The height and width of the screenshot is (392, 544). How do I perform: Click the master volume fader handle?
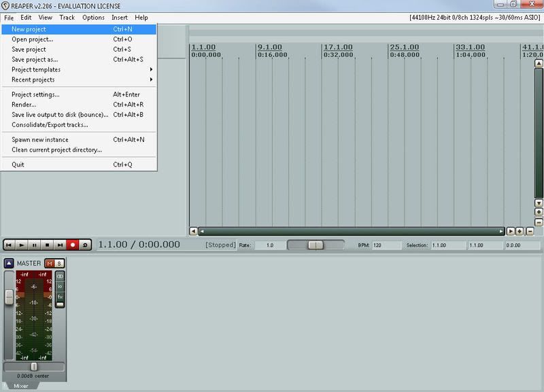click(10, 297)
